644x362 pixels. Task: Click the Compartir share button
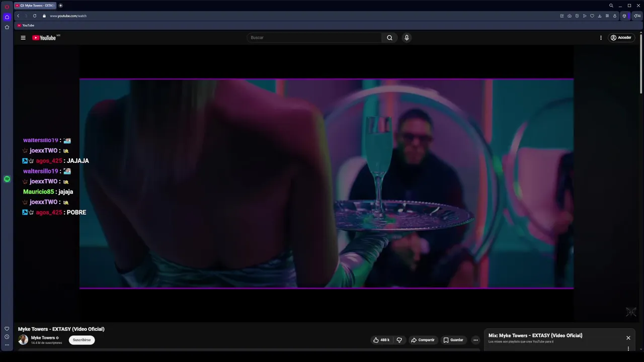point(423,340)
